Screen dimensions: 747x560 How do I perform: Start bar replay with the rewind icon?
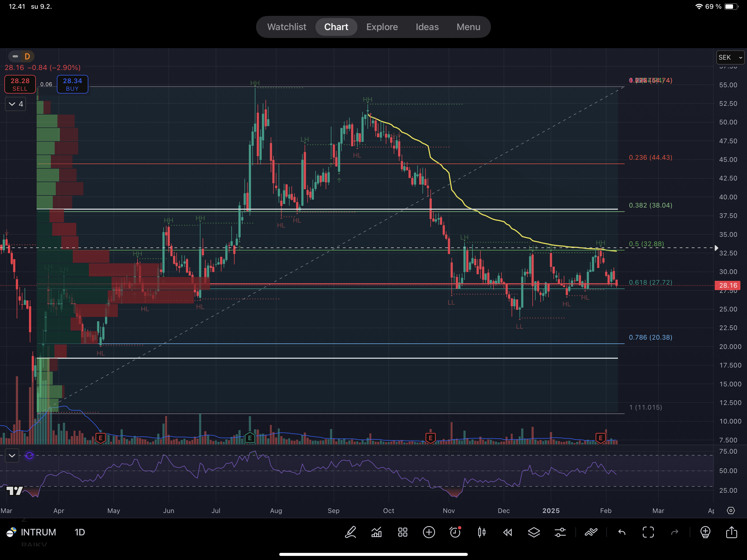click(507, 532)
